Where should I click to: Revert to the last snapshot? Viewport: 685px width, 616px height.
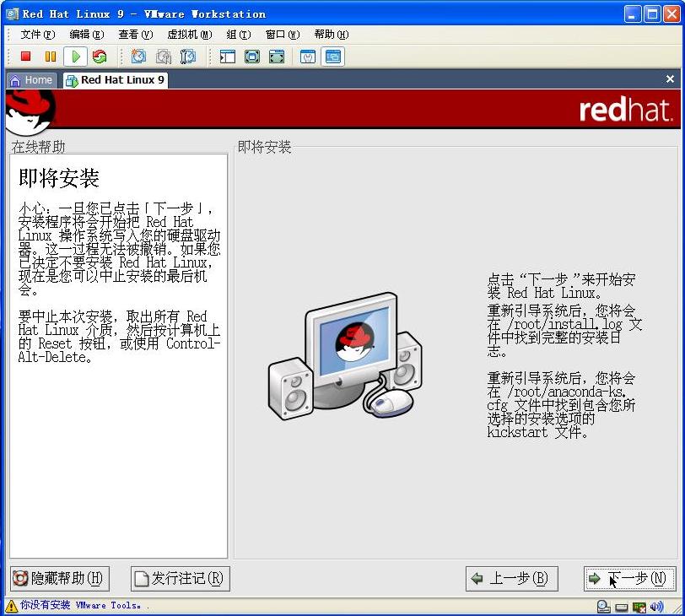coord(162,56)
